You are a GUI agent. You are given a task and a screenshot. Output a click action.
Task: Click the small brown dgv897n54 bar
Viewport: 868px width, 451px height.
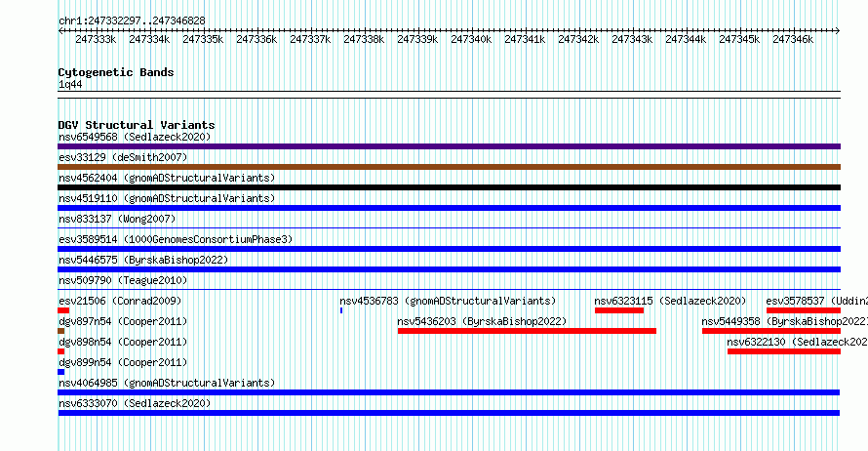[60, 331]
